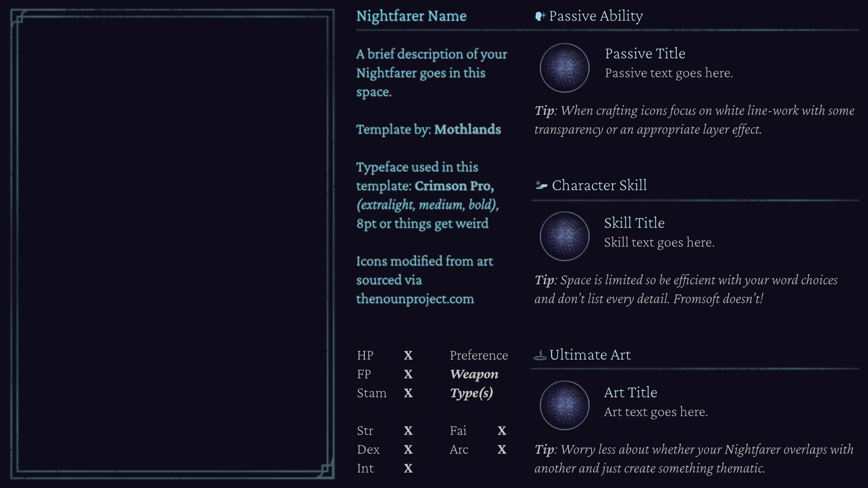Image resolution: width=868 pixels, height=488 pixels.
Task: Click the Mothlands author name
Action: pyautogui.click(x=467, y=130)
